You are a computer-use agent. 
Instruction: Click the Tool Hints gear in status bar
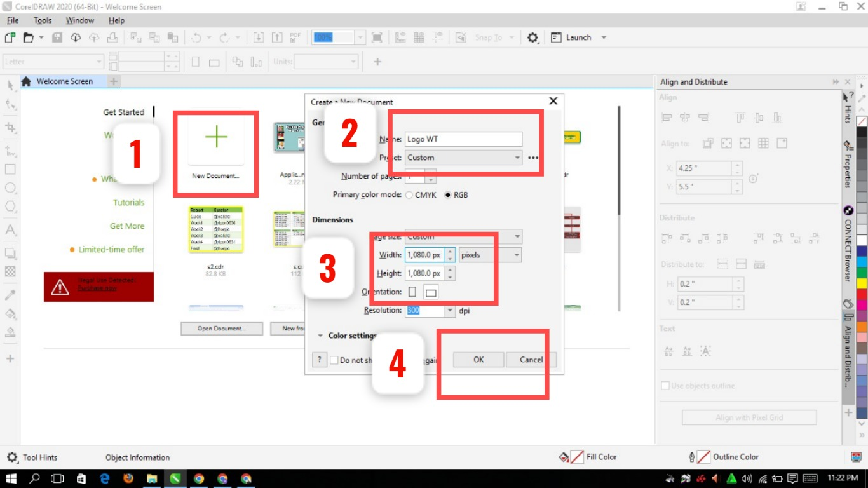pyautogui.click(x=12, y=457)
